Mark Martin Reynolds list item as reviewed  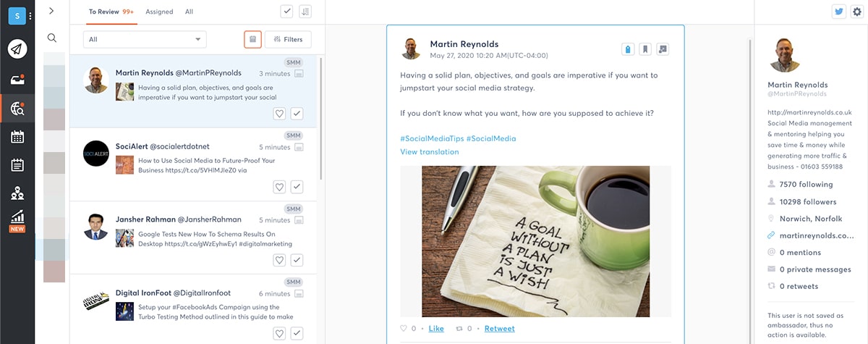[x=297, y=114]
